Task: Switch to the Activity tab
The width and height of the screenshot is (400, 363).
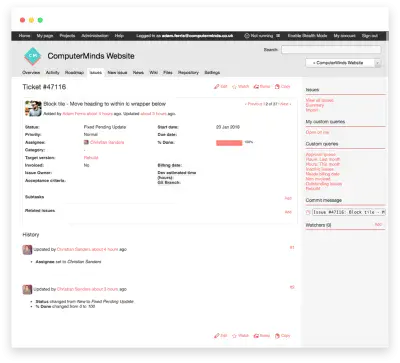Action: 53,72
